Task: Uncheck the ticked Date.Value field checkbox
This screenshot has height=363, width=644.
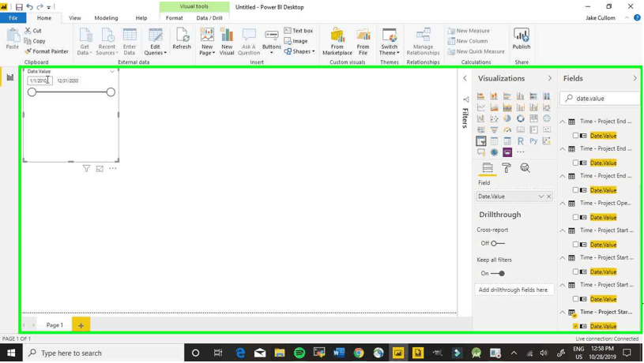Action: click(x=575, y=326)
